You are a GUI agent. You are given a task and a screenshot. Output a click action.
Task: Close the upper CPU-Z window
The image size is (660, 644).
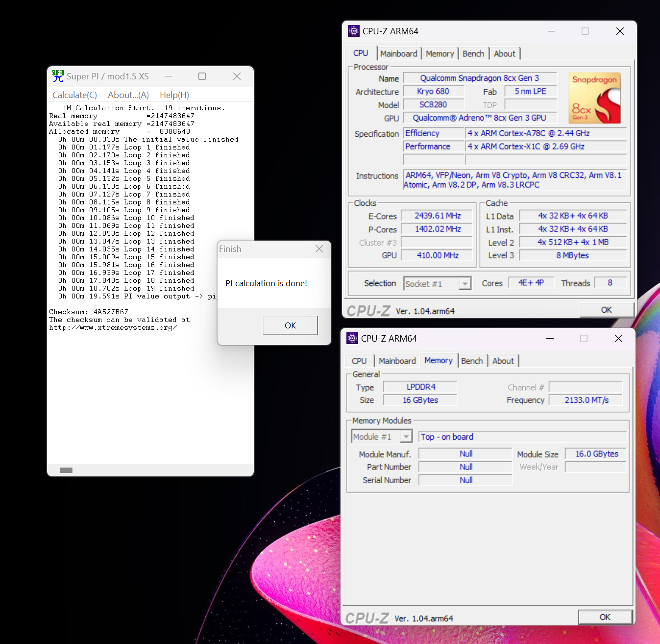[620, 31]
